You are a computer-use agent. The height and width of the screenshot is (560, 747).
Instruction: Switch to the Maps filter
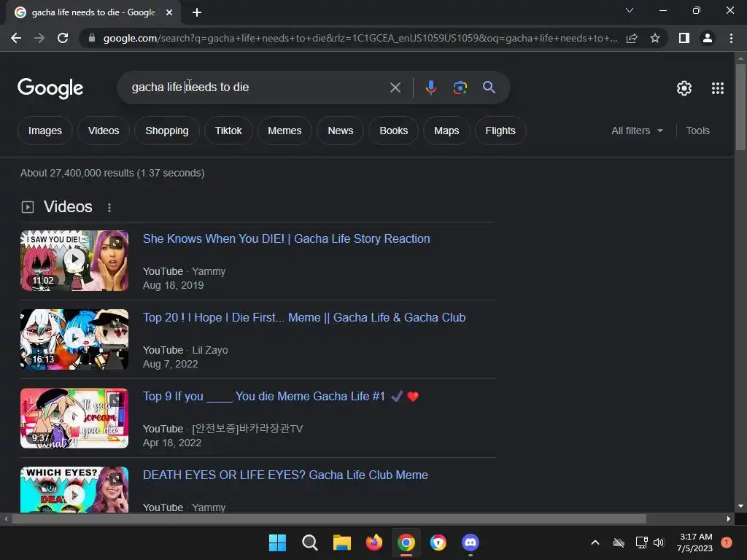tap(446, 131)
